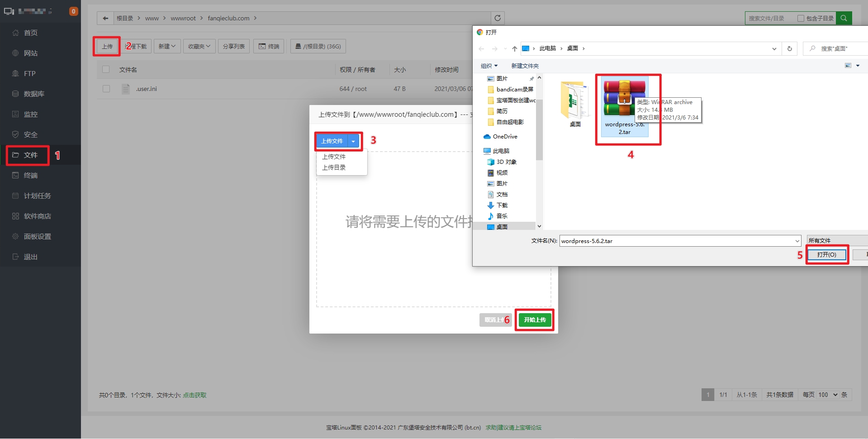Open the 数据库 panel from the sidebar
This screenshot has width=868, height=439.
coord(33,94)
